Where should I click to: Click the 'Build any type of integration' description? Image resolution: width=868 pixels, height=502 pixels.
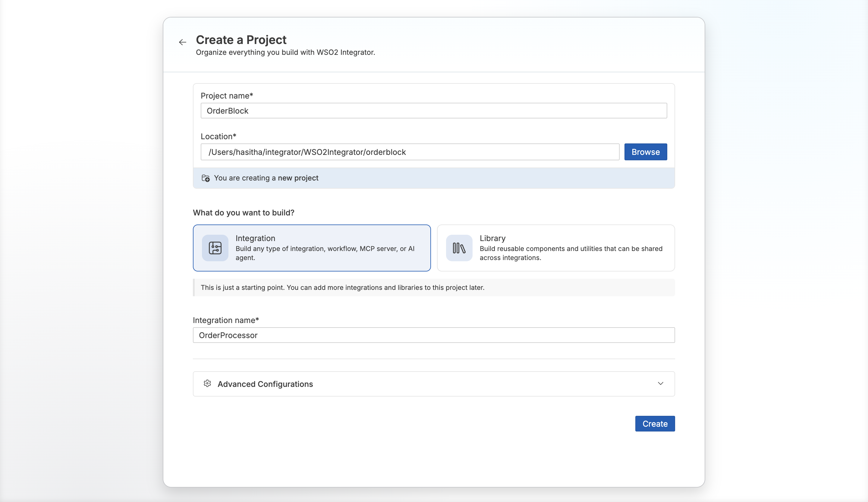[325, 253]
